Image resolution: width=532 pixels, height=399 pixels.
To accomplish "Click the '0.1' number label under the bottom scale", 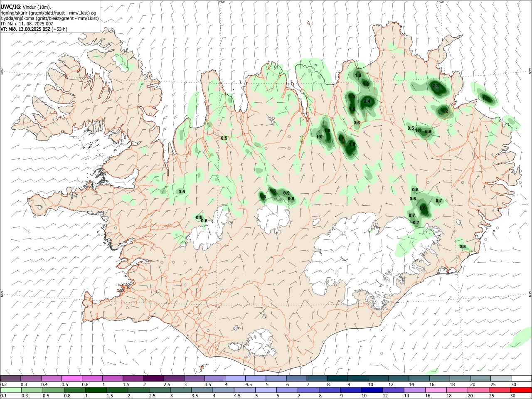I will 3,396.
